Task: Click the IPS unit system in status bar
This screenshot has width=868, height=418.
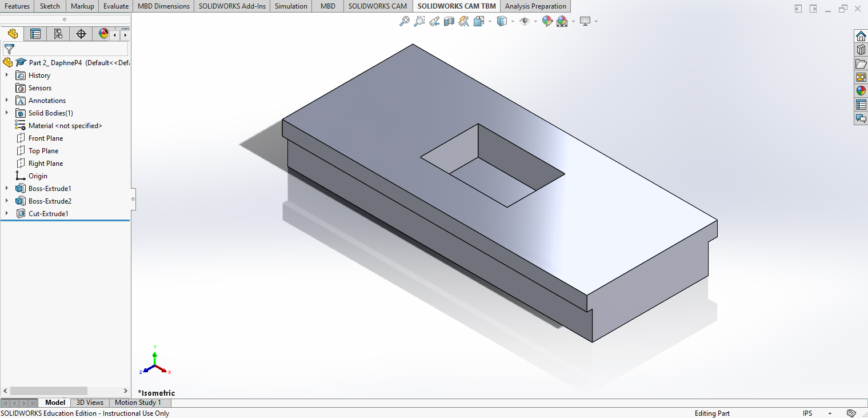Action: [x=807, y=413]
